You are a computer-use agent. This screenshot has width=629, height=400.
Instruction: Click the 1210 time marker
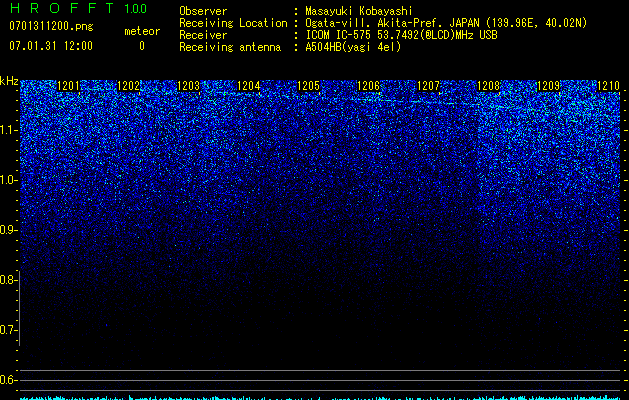pyautogui.click(x=608, y=86)
